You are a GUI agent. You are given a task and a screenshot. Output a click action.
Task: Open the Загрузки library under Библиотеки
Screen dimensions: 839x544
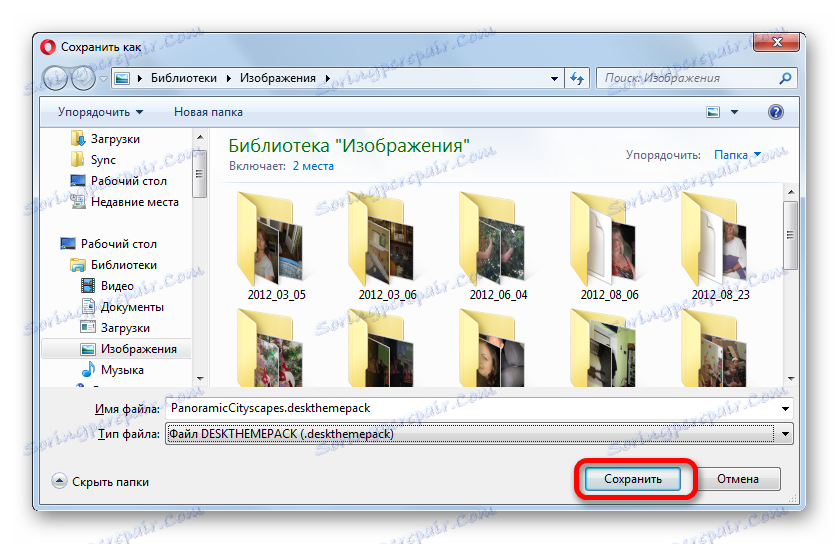tap(125, 328)
